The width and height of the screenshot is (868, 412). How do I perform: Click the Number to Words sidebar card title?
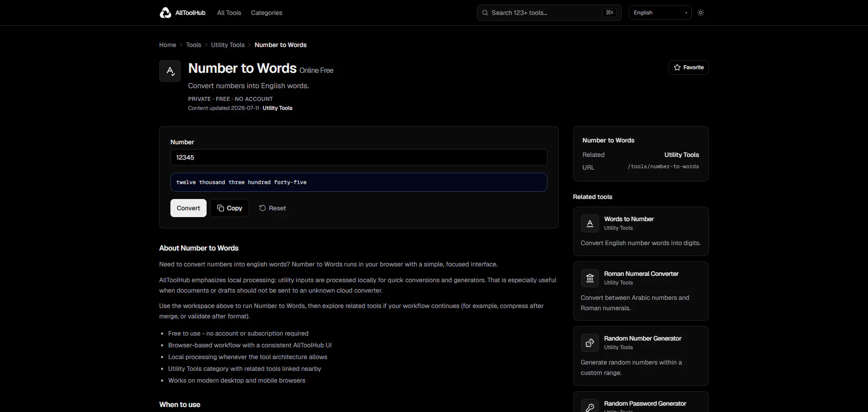pyautogui.click(x=609, y=140)
